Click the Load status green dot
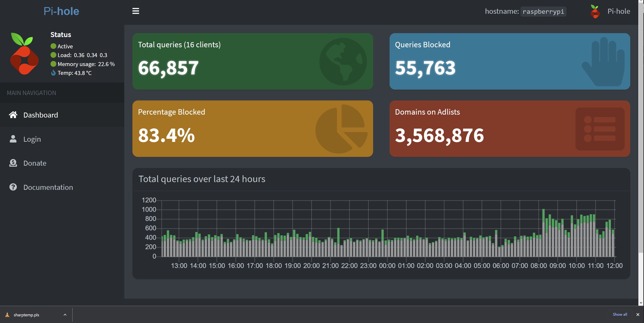 point(53,55)
